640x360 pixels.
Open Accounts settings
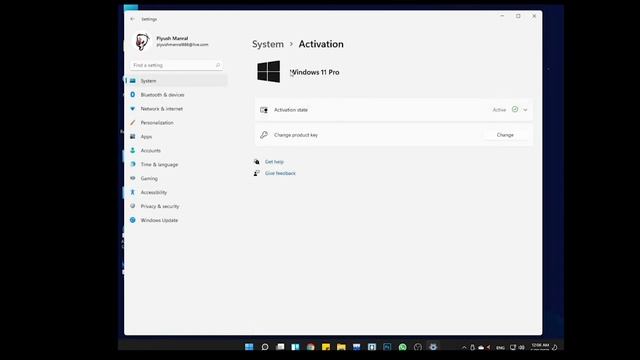pyautogui.click(x=177, y=150)
